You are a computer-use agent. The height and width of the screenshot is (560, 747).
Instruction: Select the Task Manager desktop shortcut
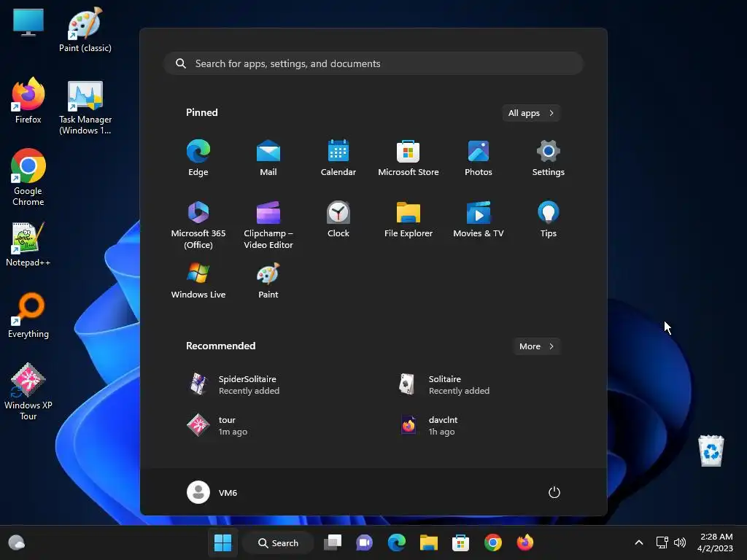85,107
